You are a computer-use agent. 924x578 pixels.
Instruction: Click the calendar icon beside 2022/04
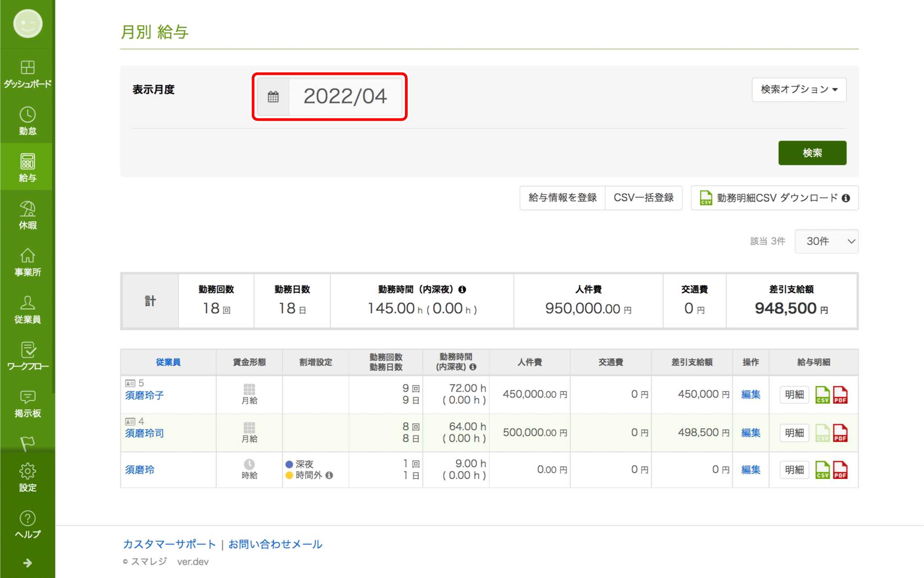[x=273, y=96]
